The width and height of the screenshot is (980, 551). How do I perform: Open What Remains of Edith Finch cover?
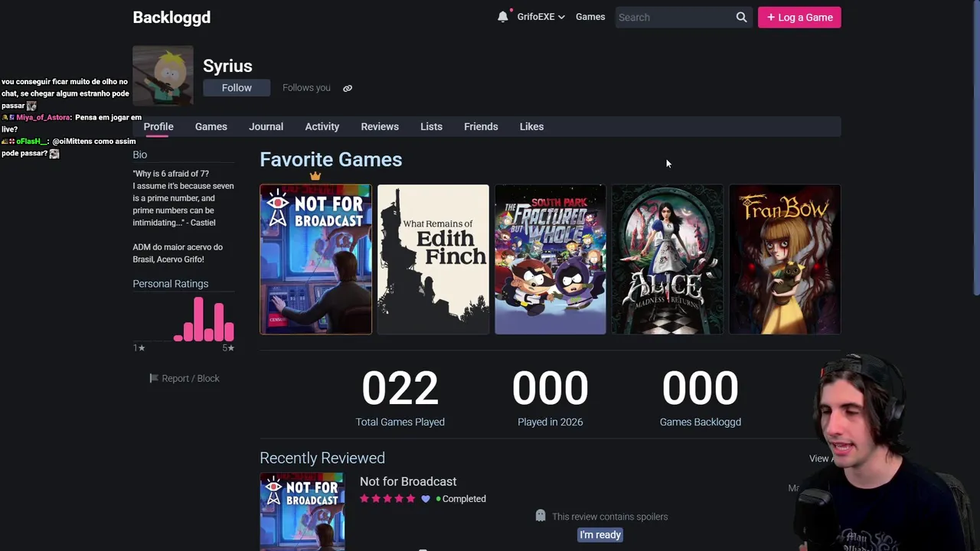(433, 259)
